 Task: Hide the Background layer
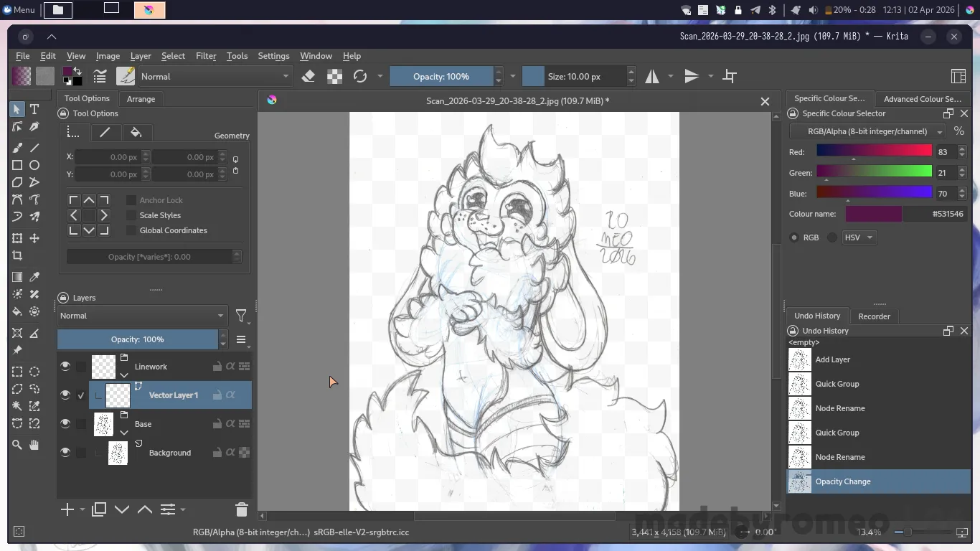[x=65, y=453]
